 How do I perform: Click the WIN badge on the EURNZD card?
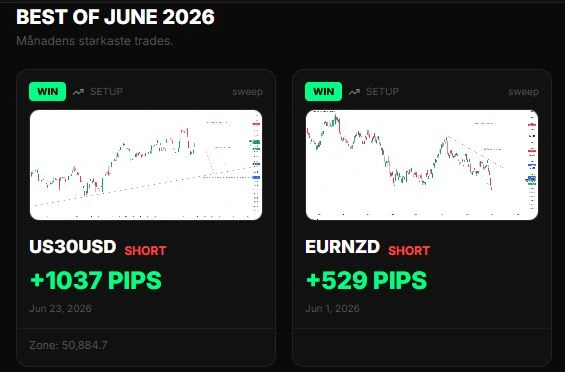324,92
